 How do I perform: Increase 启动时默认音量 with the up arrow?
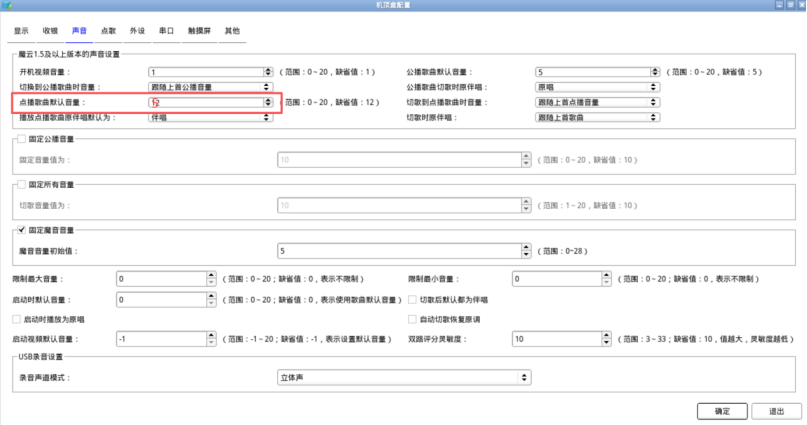click(211, 296)
